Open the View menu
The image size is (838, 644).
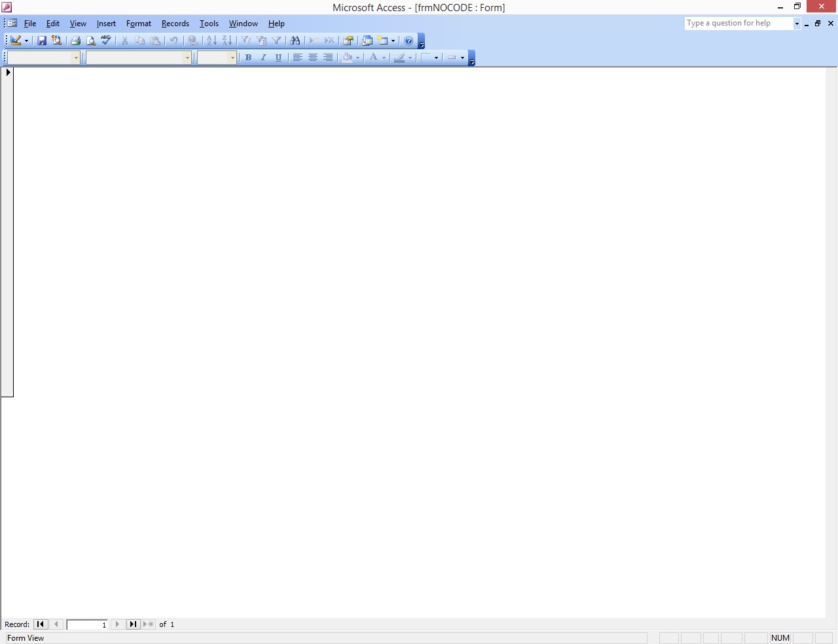click(x=78, y=24)
